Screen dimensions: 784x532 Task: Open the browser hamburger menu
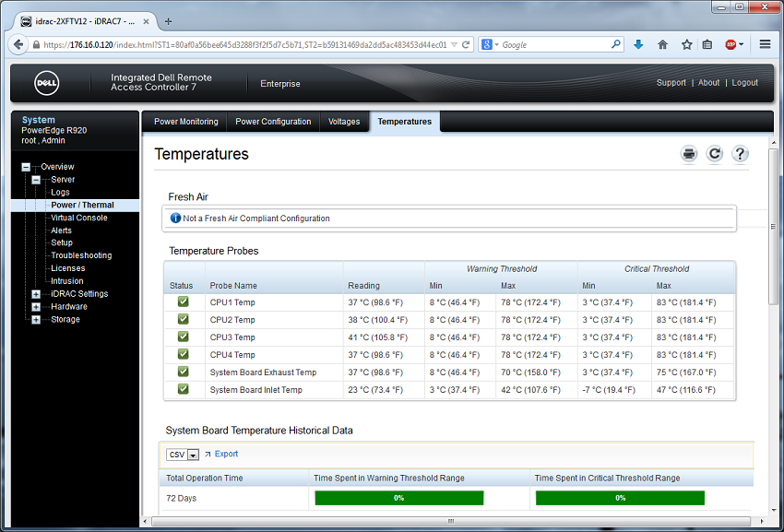point(765,44)
